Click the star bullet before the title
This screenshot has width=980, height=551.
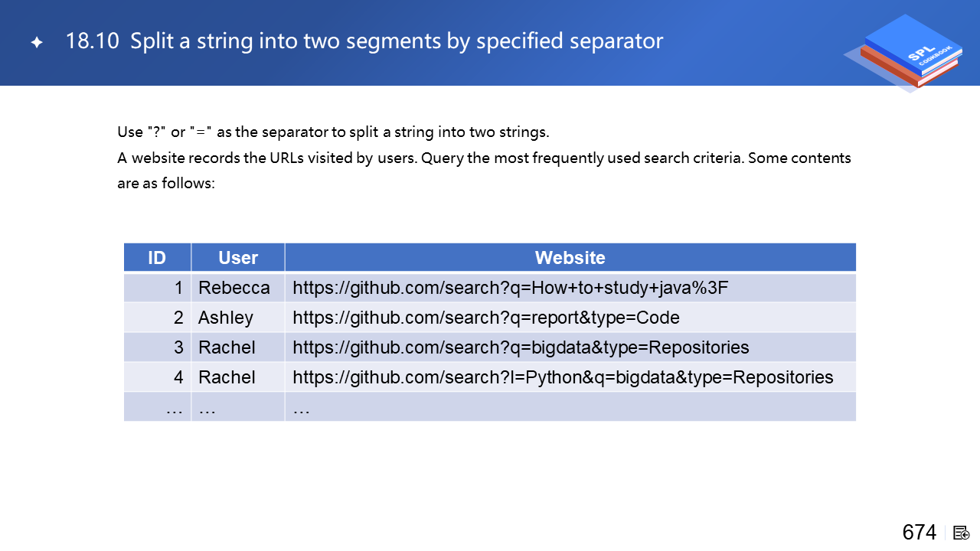point(37,42)
